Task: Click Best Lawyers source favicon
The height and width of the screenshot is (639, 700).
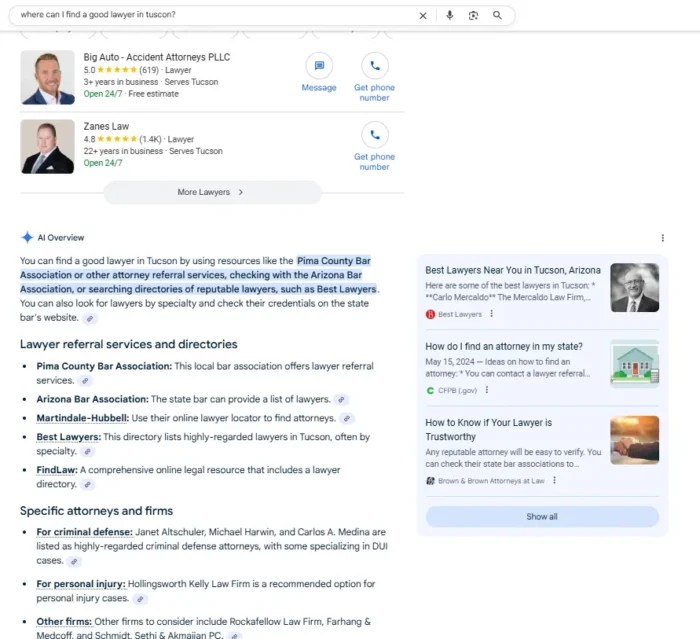Action: pos(430,314)
